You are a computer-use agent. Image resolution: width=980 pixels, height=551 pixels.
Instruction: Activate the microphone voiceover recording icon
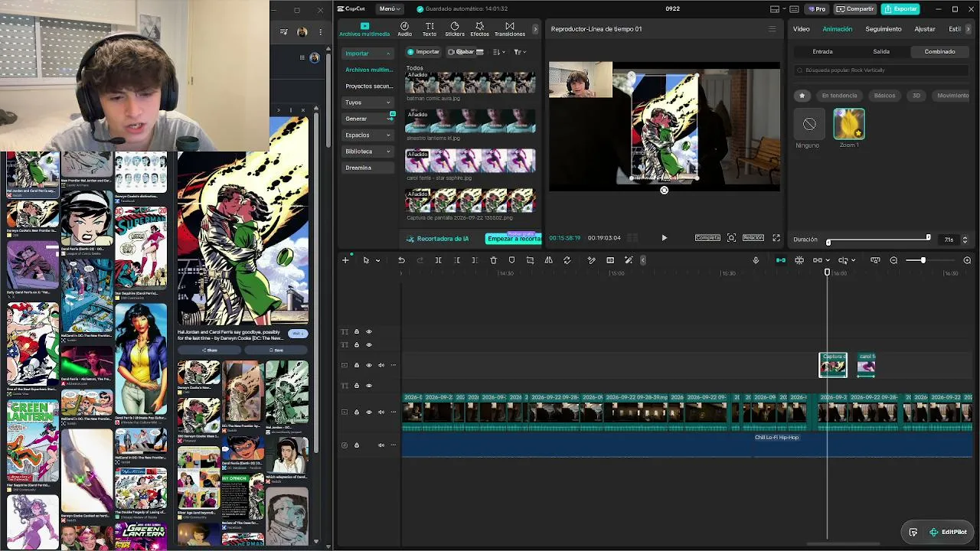click(756, 260)
